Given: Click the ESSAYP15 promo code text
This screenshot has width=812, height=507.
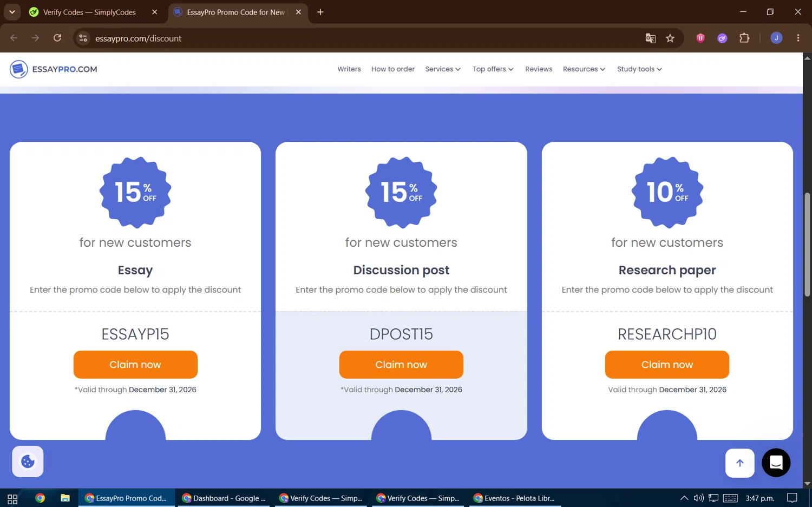Looking at the screenshot, I should pos(135,334).
